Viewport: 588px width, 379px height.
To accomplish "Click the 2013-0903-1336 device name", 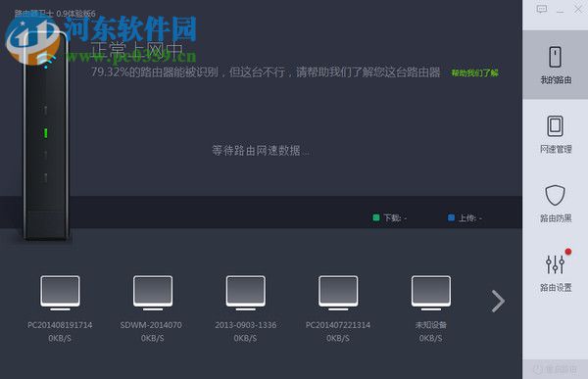I will 246,325.
